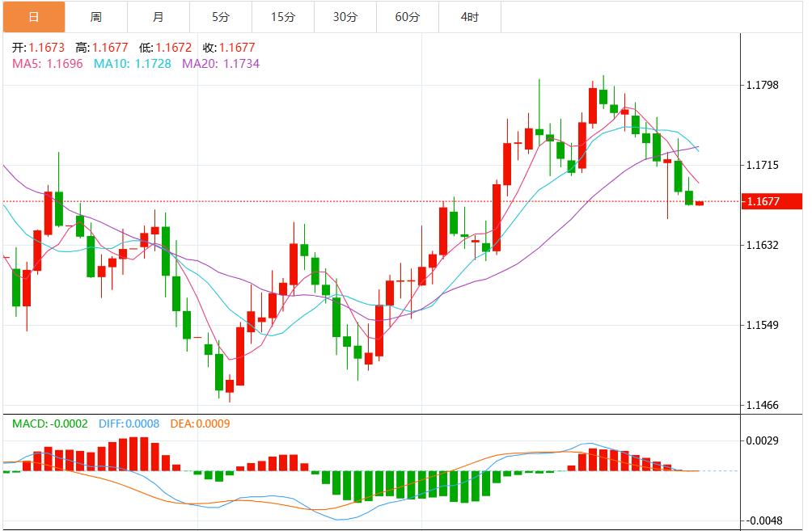The width and height of the screenshot is (812, 531).
Task: Switch to the 5分 timeframe tab
Action: (x=221, y=17)
